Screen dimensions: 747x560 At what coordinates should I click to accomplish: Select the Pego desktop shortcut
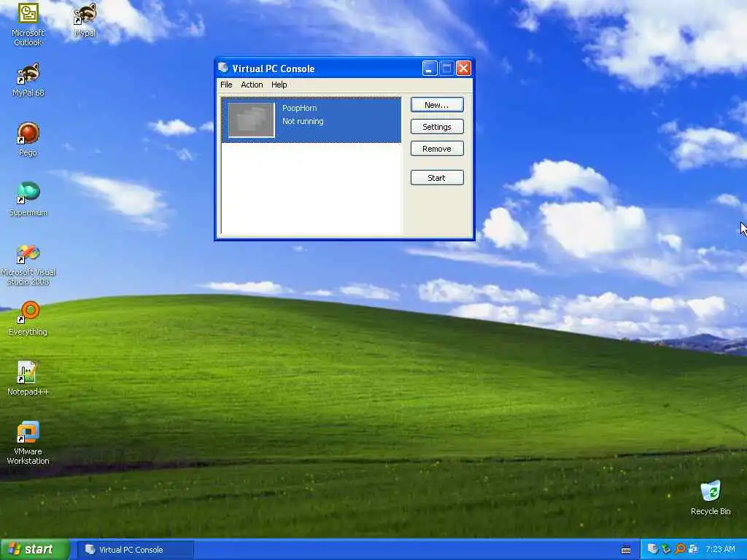pos(28,139)
